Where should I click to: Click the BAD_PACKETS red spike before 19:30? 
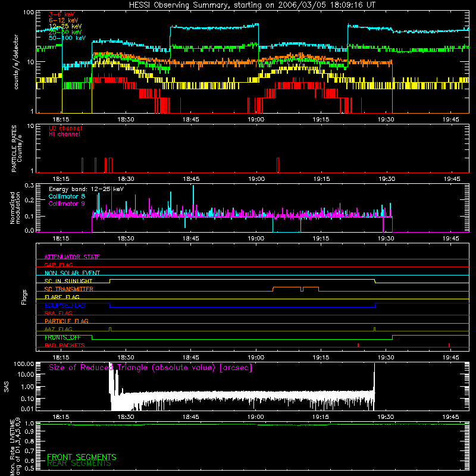358,345
